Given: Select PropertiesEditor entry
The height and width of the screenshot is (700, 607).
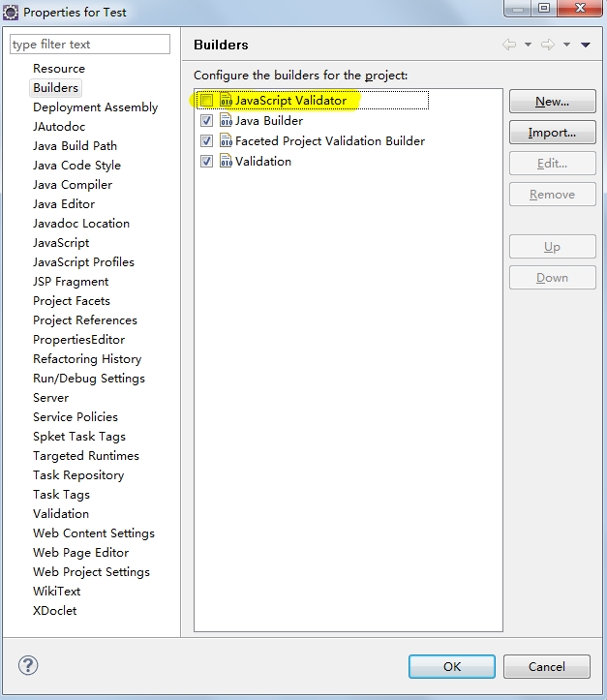Looking at the screenshot, I should pyautogui.click(x=79, y=339).
